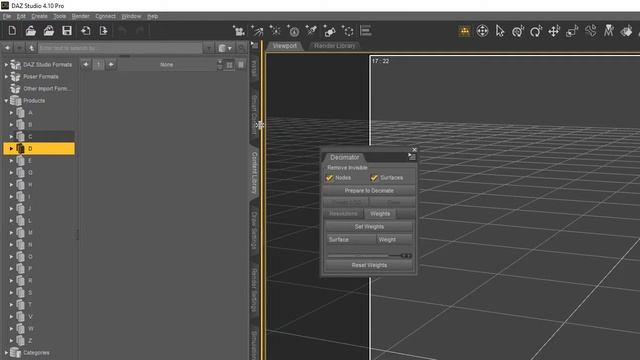Select the Geometry Editor M-shaped tool

click(x=609, y=31)
